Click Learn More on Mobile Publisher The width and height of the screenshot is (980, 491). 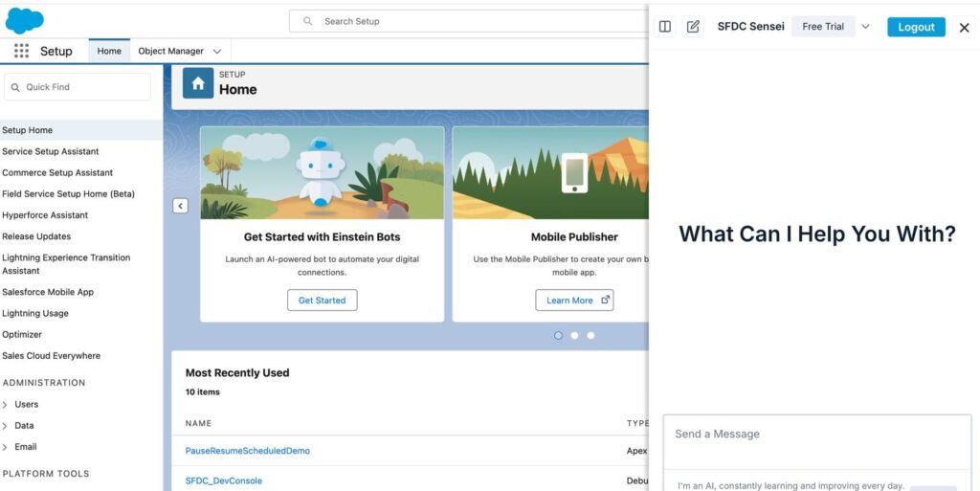[x=574, y=300]
